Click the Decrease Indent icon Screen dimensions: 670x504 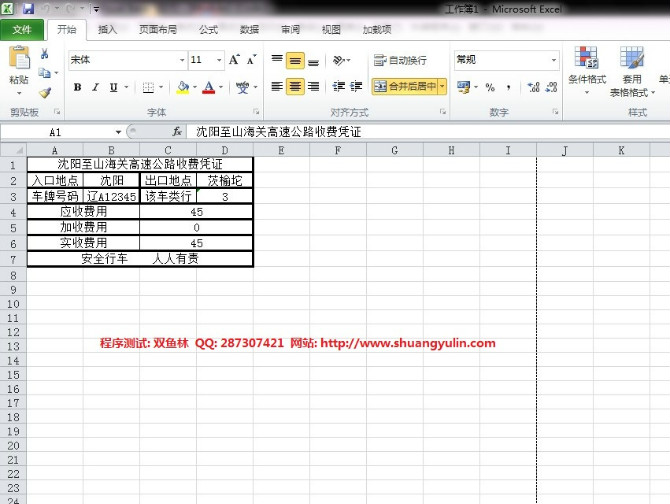point(339,87)
